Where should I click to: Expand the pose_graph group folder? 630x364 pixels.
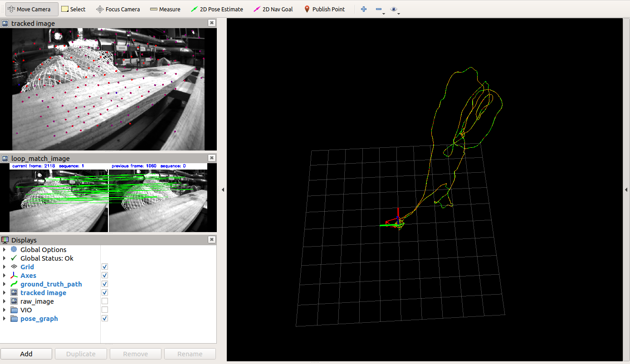[5, 319]
